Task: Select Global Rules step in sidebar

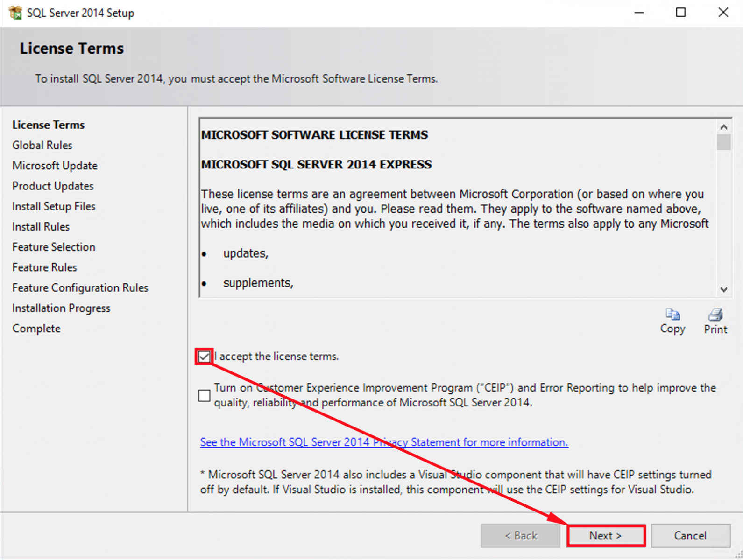Action: [42, 145]
